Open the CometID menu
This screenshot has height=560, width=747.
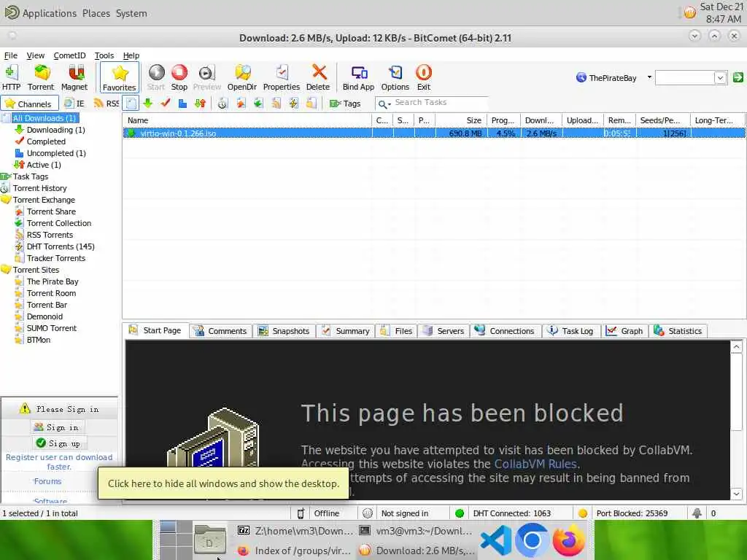pos(69,55)
